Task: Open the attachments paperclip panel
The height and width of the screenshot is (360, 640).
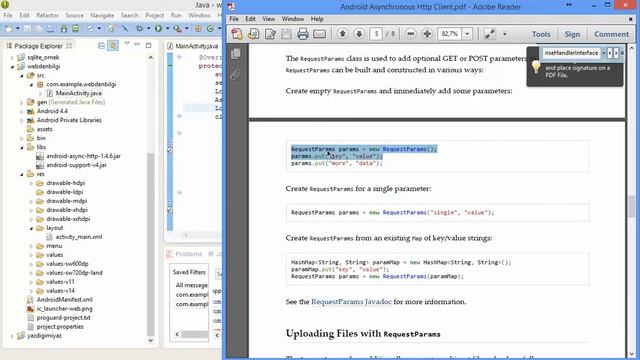Action: pyautogui.click(x=236, y=75)
